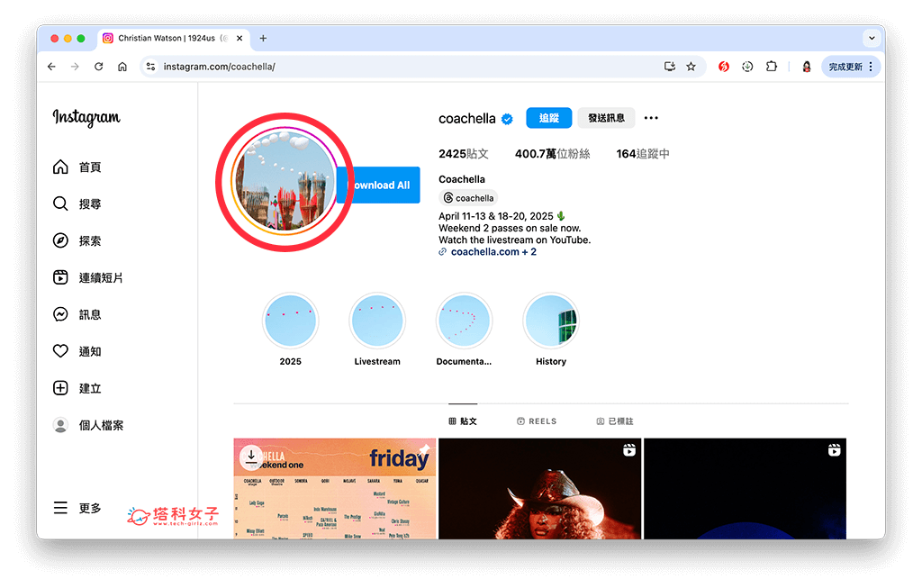This screenshot has width=922, height=588.
Task: Open the Extensions puzzle icon
Action: [772, 67]
